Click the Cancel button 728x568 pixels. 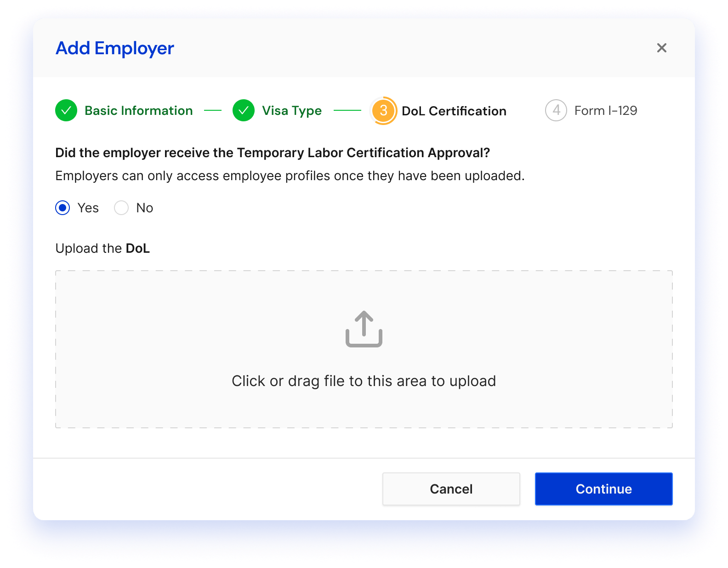point(451,489)
